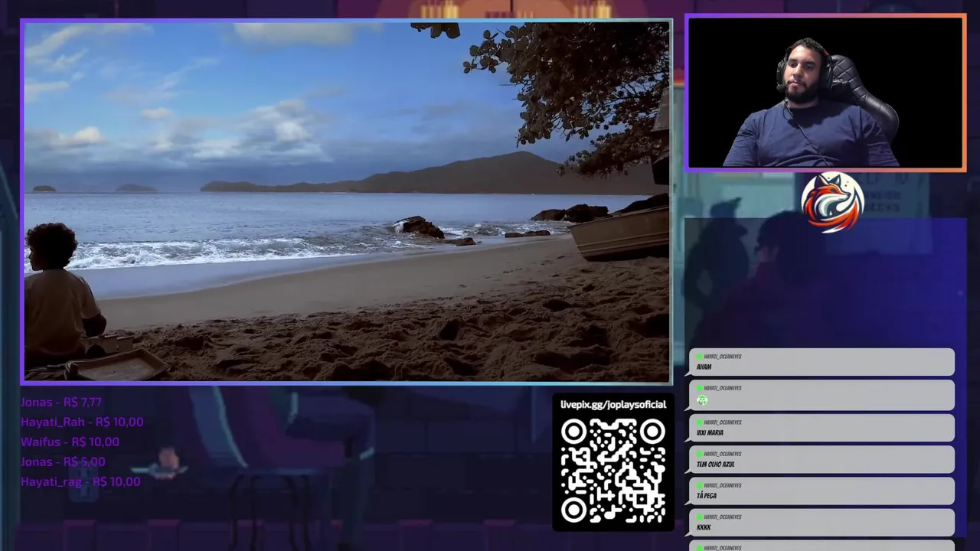Click username above the 'KKKK' message
Image resolution: width=980 pixels, height=551 pixels.
[723, 517]
